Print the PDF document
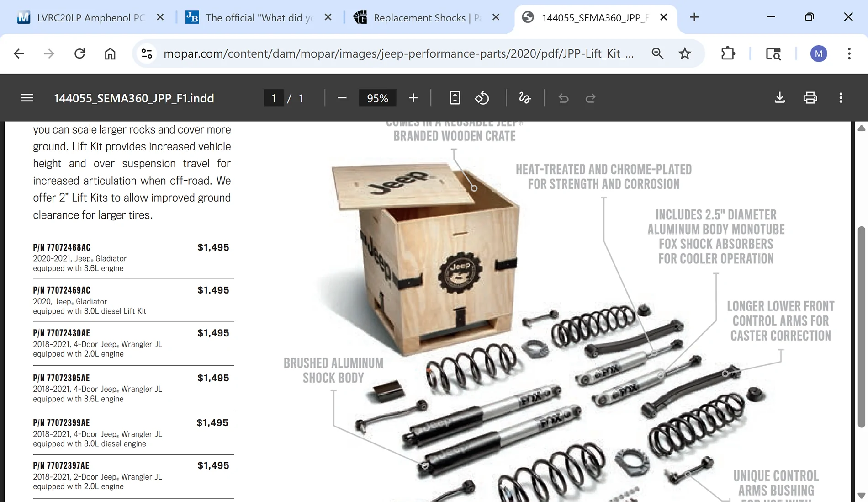This screenshot has height=502, width=868. [x=810, y=98]
